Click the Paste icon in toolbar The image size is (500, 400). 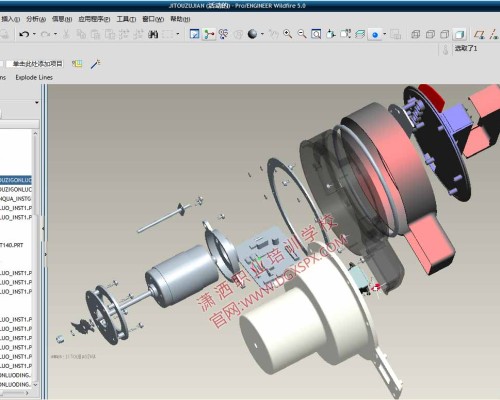coord(96,34)
